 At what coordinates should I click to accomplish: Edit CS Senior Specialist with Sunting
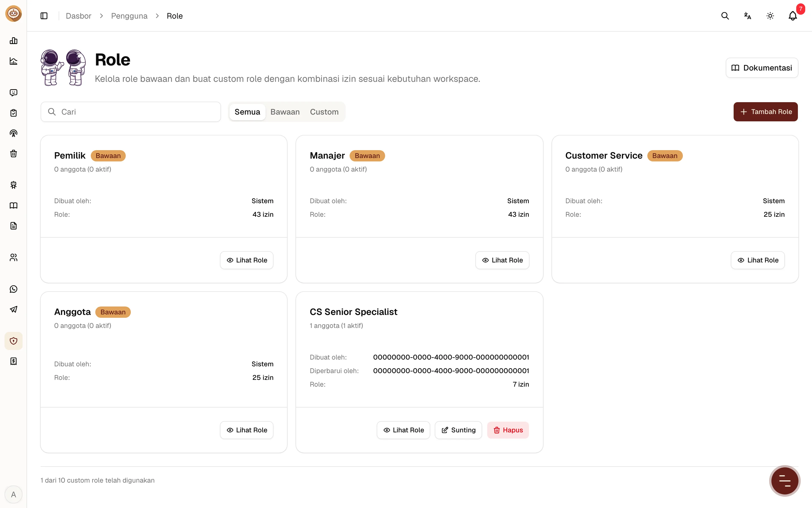point(458,430)
